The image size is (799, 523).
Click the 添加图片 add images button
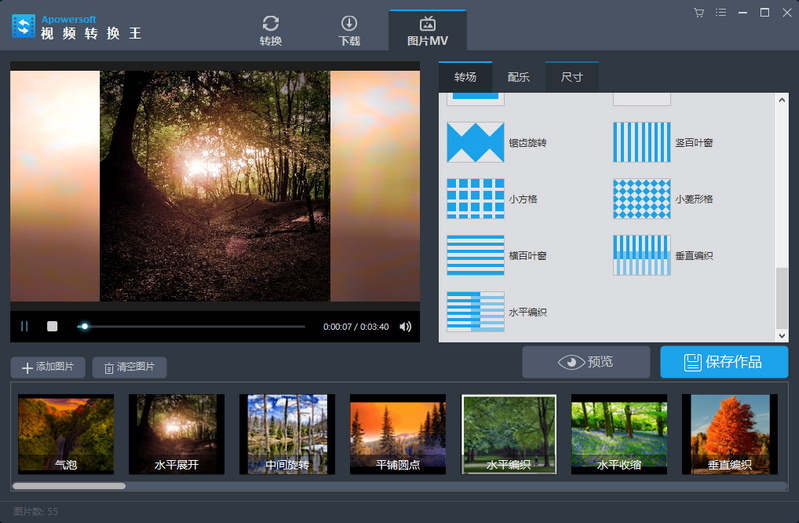[48, 367]
